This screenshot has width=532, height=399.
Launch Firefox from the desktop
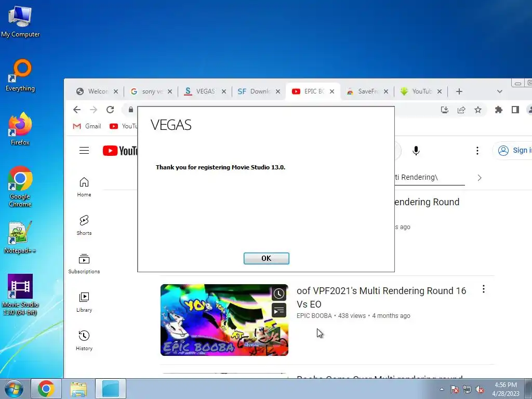(x=20, y=129)
